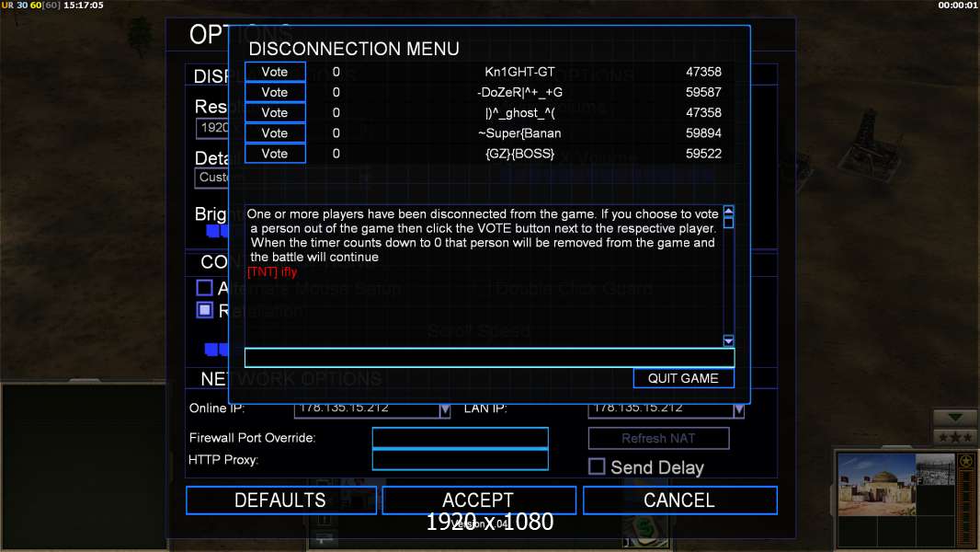Vote out player -DoZeR|^+_+G

[275, 93]
